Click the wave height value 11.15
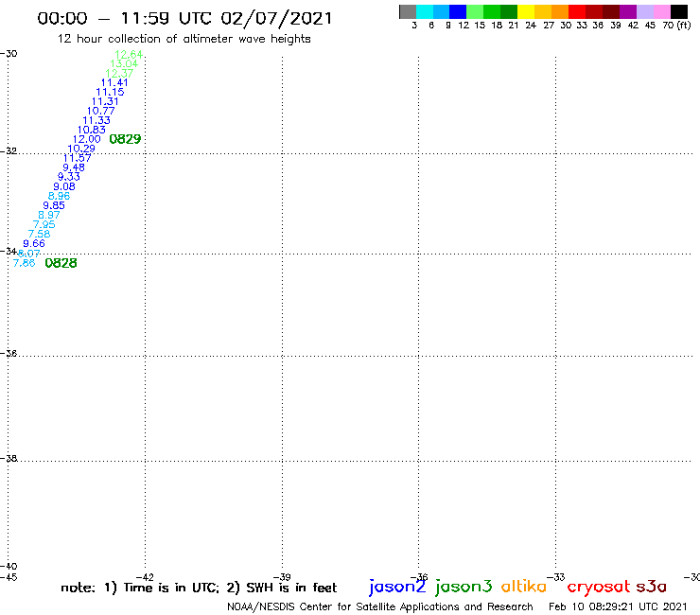 pyautogui.click(x=110, y=92)
